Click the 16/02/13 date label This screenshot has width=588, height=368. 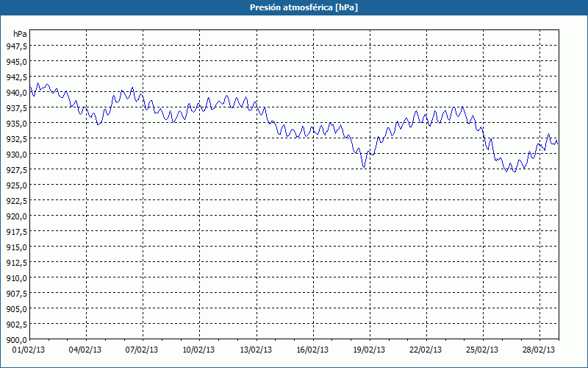tap(312, 350)
